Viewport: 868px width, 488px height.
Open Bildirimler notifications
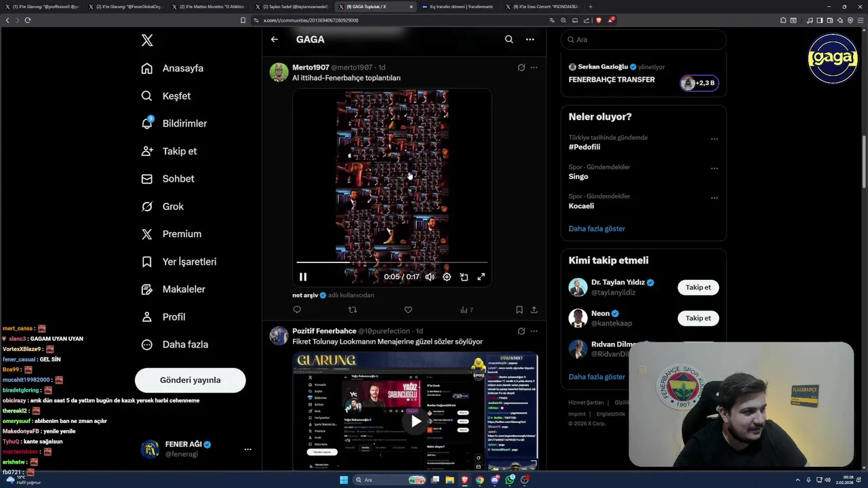(x=174, y=123)
